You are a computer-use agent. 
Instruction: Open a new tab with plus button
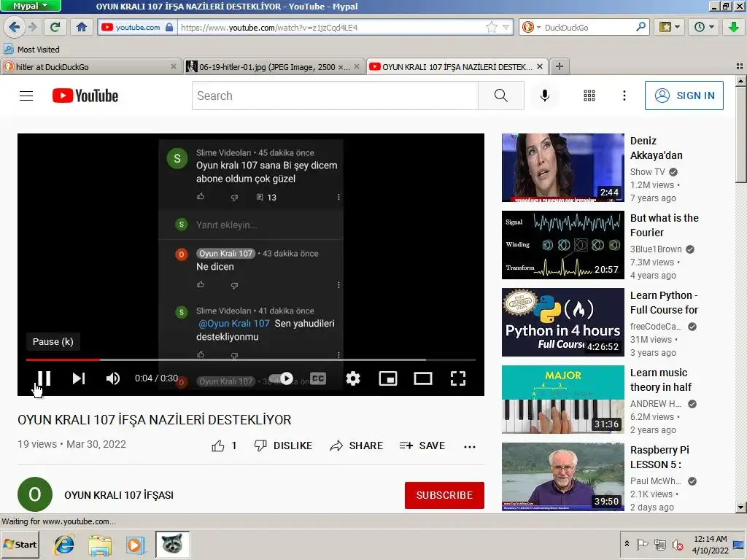pyautogui.click(x=560, y=66)
